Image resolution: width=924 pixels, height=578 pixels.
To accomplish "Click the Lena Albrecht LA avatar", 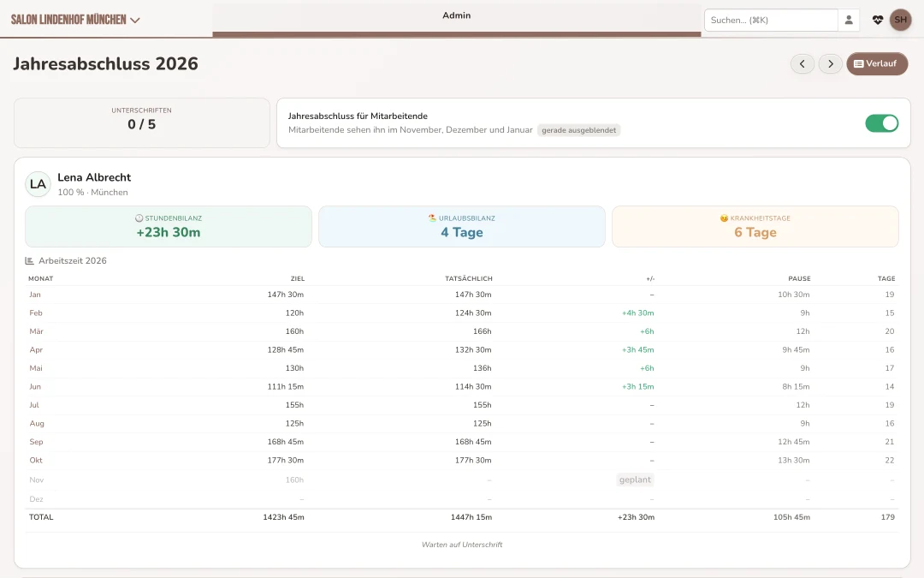I will point(38,184).
